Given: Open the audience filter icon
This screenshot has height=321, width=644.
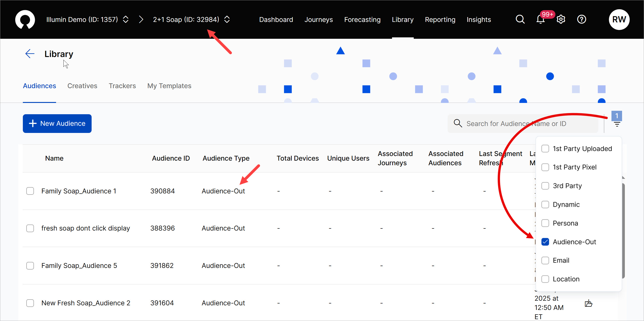Looking at the screenshot, I should 617,124.
